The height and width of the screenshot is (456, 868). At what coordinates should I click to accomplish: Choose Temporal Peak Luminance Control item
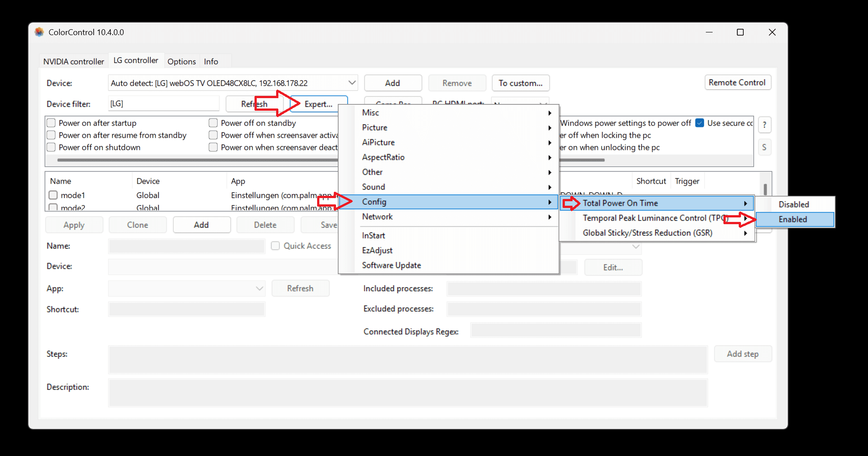pos(657,218)
